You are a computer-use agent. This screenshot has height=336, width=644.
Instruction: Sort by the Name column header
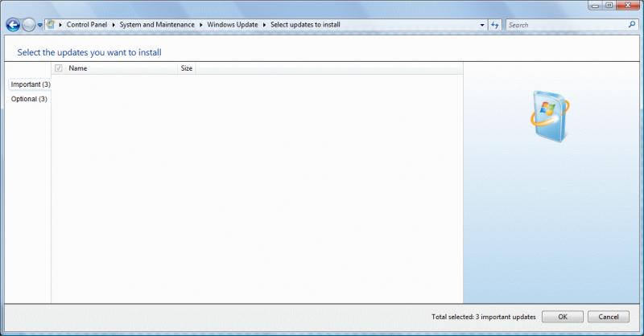(x=121, y=68)
